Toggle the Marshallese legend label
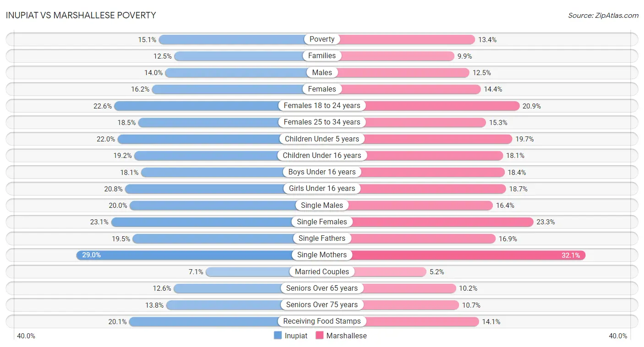The image size is (644, 347). [347, 336]
